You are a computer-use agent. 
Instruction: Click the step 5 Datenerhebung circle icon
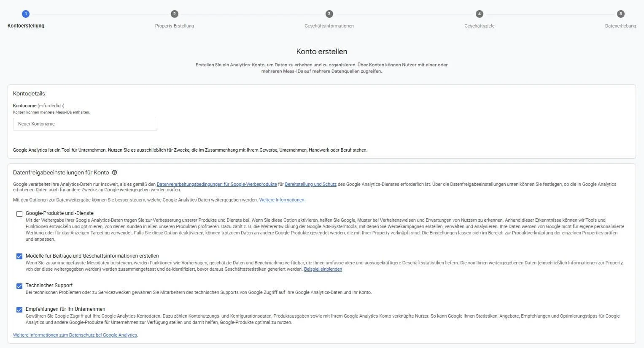tap(620, 14)
